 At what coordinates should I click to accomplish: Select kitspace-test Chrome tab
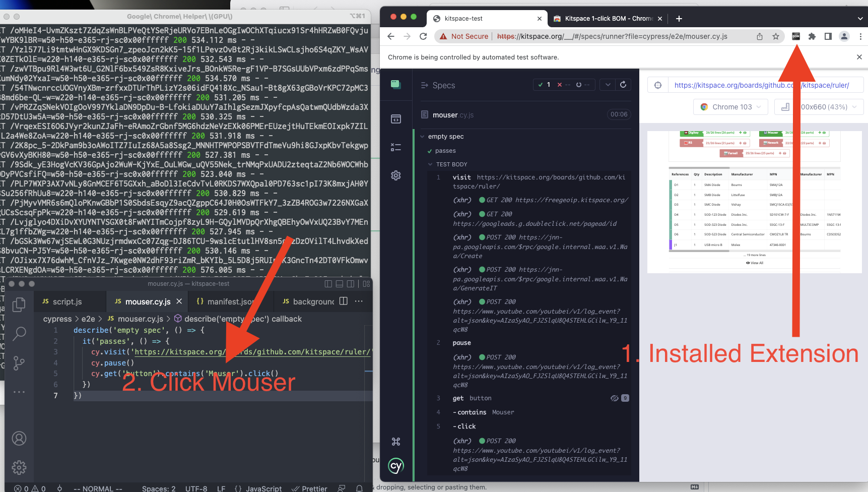coord(487,19)
